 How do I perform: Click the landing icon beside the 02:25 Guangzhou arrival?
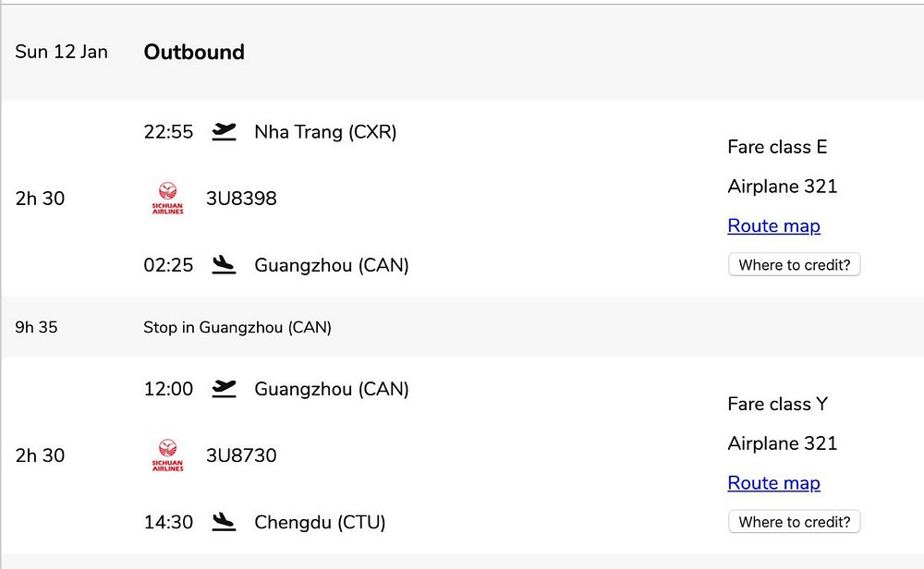click(224, 265)
